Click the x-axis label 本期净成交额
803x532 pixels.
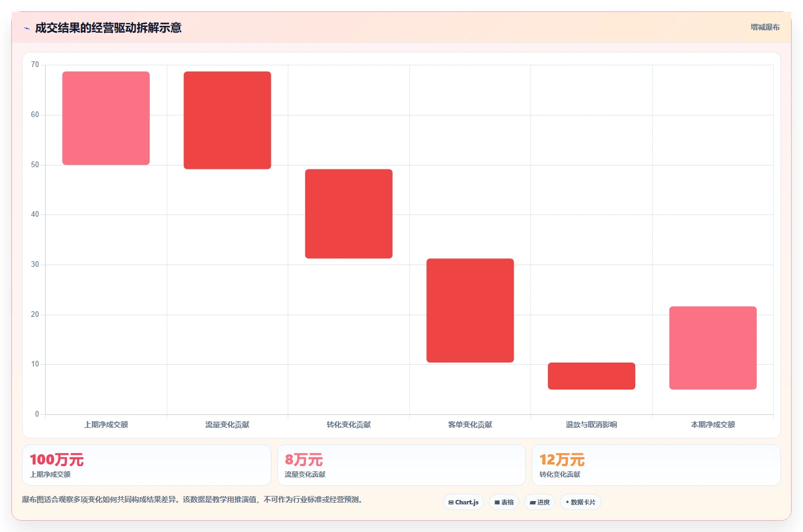[713, 424]
